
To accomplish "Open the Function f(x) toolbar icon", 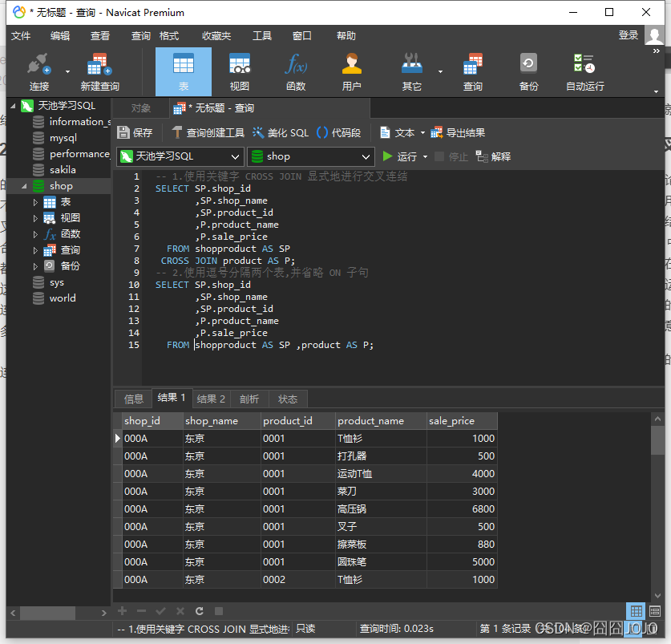I will tap(296, 72).
